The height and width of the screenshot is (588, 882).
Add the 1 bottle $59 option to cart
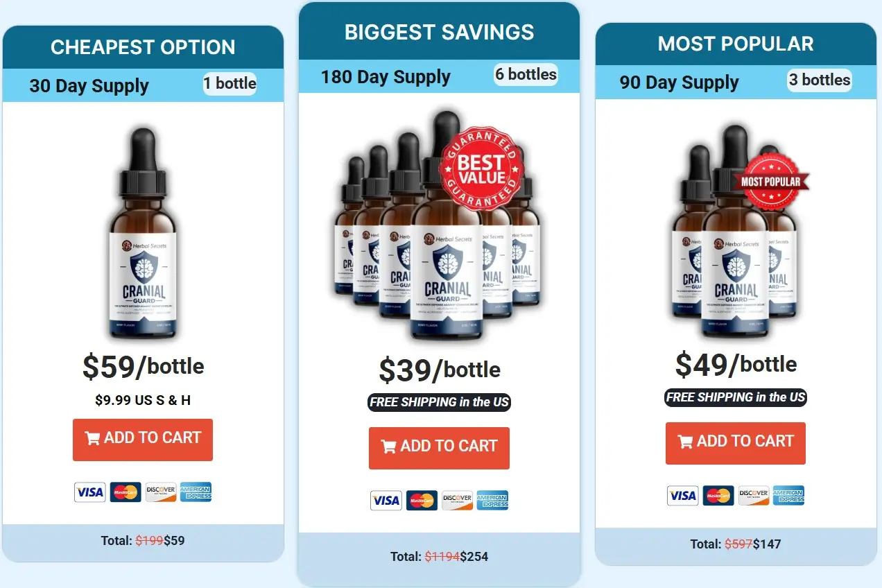[x=143, y=440]
